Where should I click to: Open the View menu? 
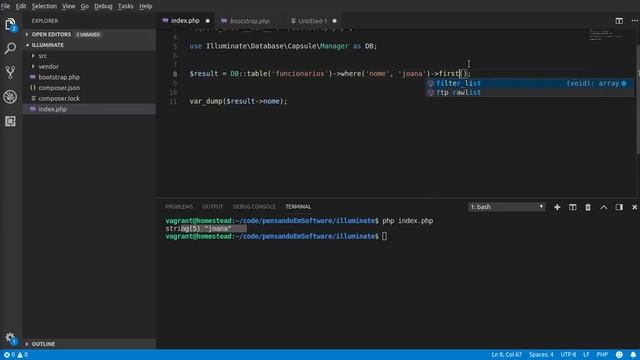(x=69, y=6)
